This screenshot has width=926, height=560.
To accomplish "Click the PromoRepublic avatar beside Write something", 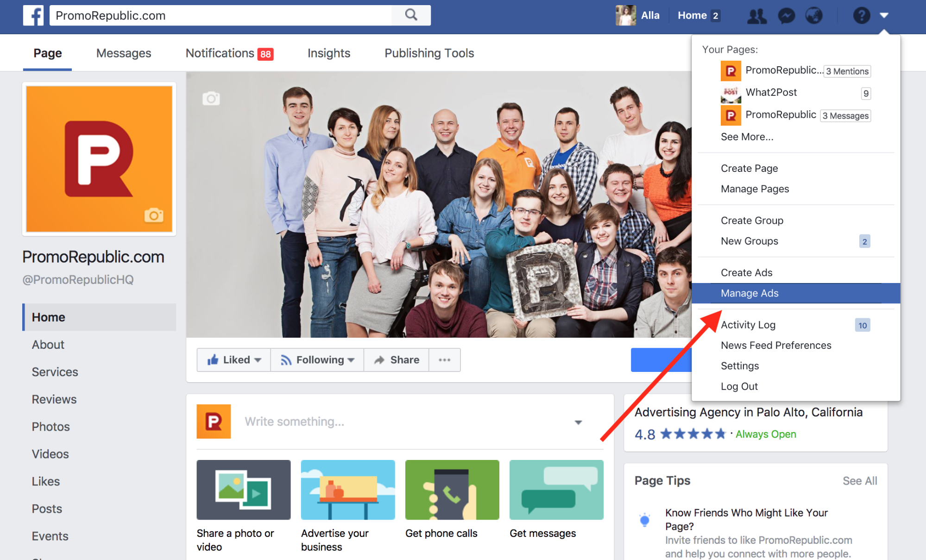I will click(214, 422).
